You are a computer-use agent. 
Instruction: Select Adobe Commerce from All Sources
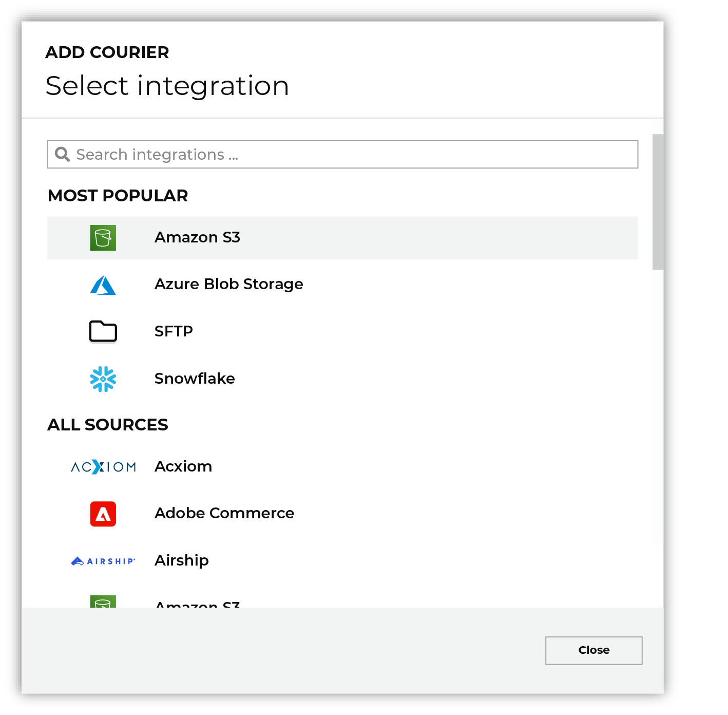[x=342, y=514]
